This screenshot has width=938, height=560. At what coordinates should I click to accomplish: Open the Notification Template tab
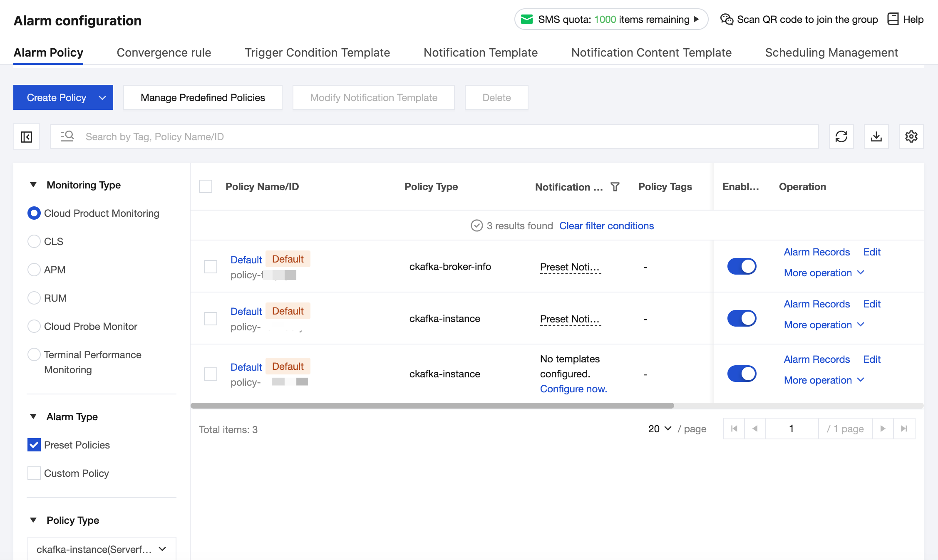coord(480,53)
